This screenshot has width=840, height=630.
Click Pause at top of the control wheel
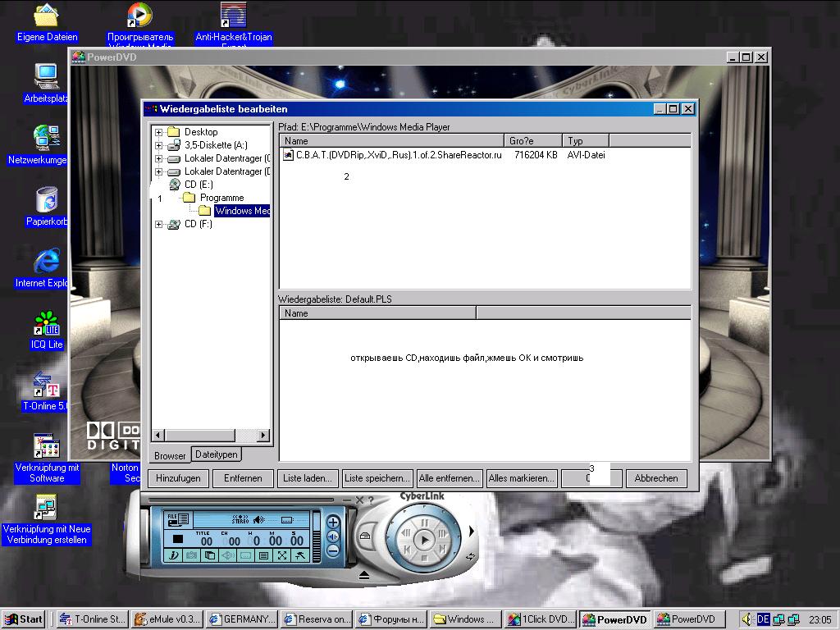click(425, 523)
